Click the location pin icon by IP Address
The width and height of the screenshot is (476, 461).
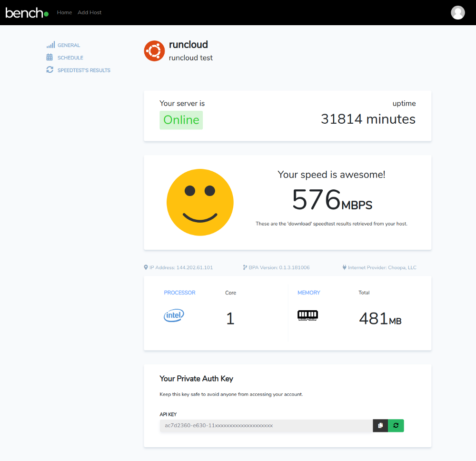pos(146,267)
